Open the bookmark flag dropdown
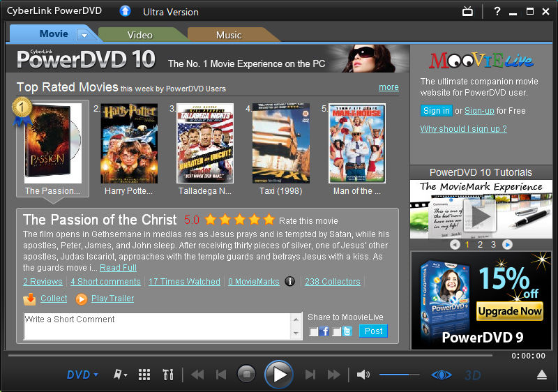This screenshot has height=392, width=558. click(120, 375)
